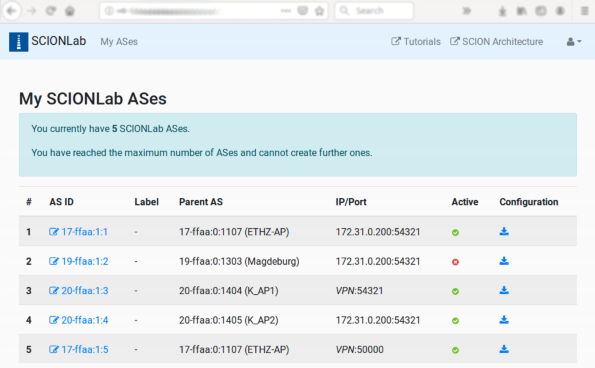Click into the browser Search field

374,11
